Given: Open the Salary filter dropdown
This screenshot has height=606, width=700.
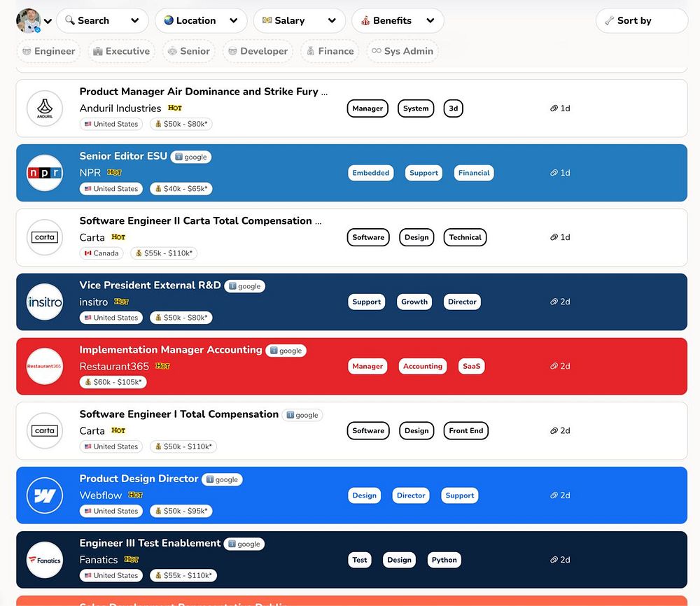Looking at the screenshot, I should 299,20.
